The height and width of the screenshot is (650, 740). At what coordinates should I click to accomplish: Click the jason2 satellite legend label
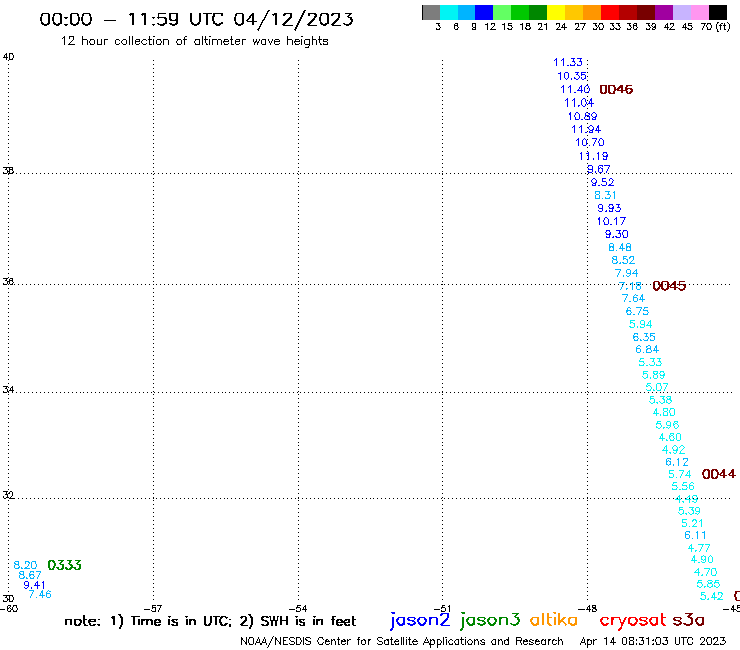point(420,620)
